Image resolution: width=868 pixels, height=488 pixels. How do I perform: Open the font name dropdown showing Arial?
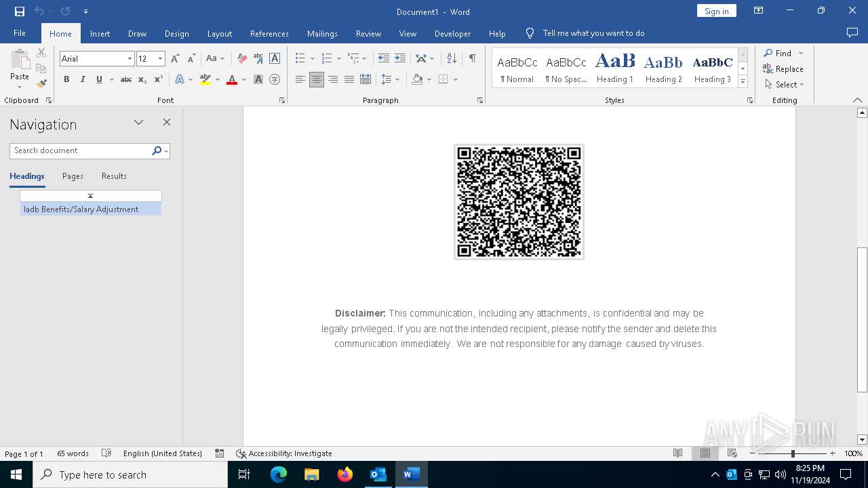[x=130, y=59]
